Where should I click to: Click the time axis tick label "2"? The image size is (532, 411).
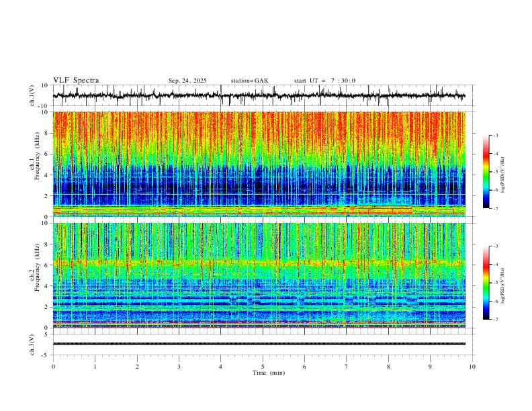click(137, 367)
